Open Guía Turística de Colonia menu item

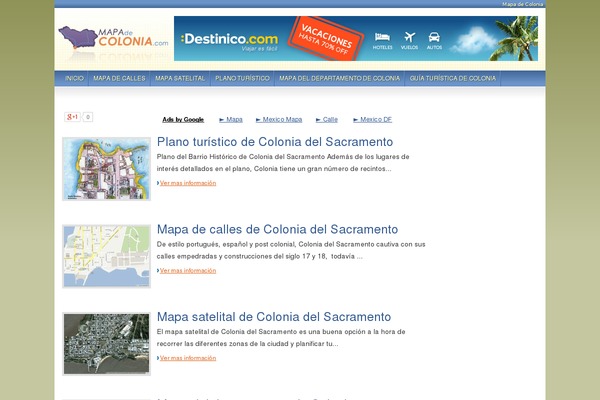(x=453, y=78)
